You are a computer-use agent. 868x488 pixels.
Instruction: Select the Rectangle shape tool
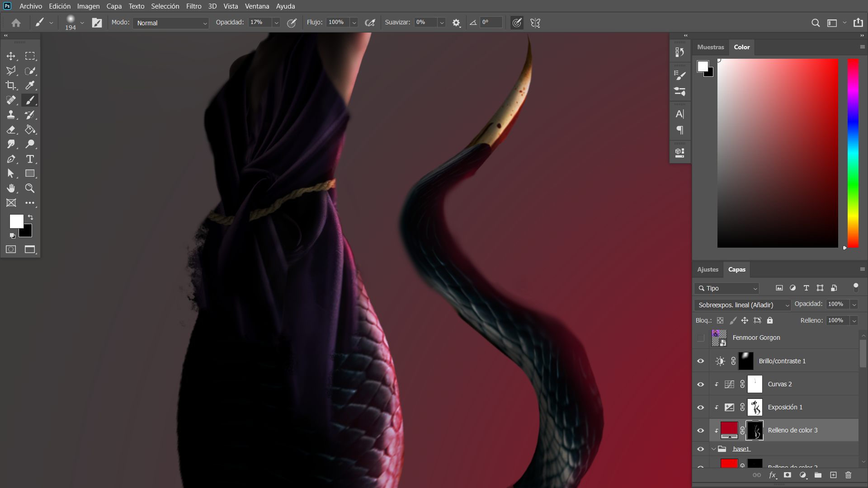[x=30, y=174]
